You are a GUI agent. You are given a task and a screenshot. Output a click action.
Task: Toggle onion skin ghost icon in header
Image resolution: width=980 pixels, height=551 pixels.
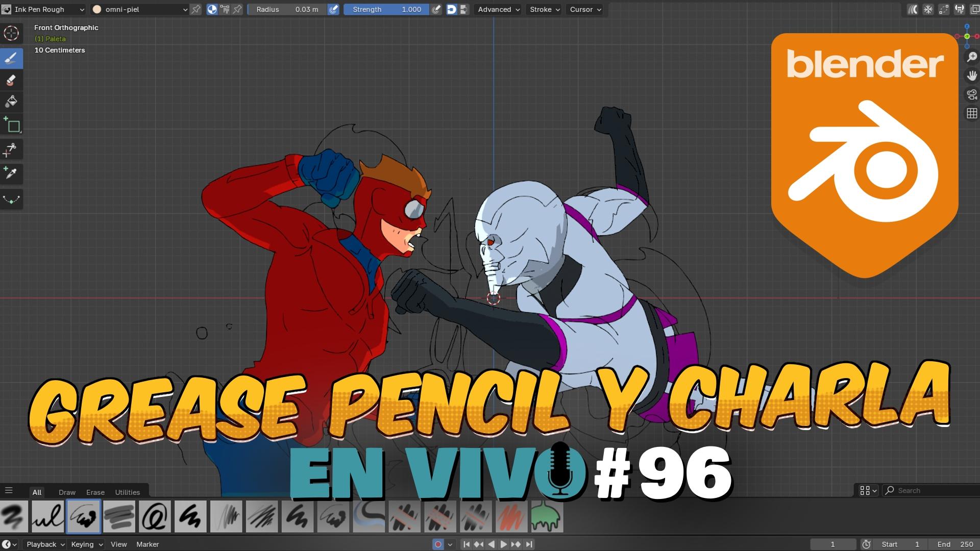click(x=913, y=9)
